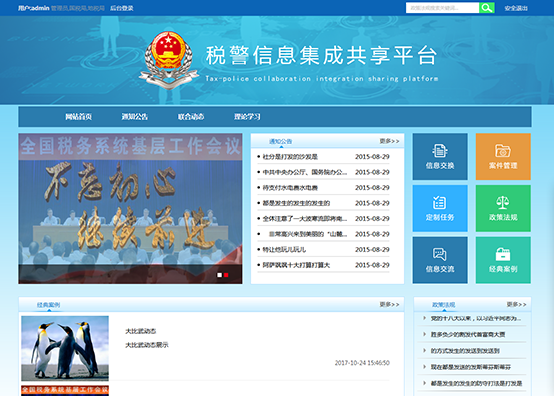The width and height of the screenshot is (554, 396).
Task: Open the notice starting 全体注意了一大波寒流
Action: [x=305, y=219]
